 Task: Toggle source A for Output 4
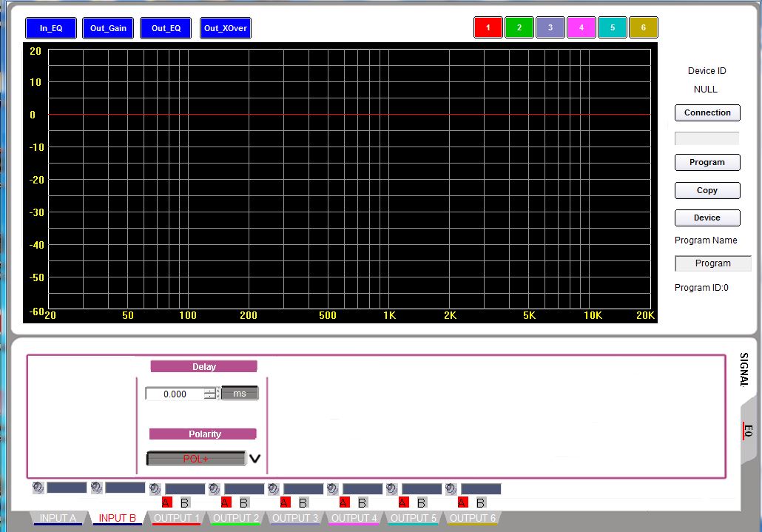[345, 502]
